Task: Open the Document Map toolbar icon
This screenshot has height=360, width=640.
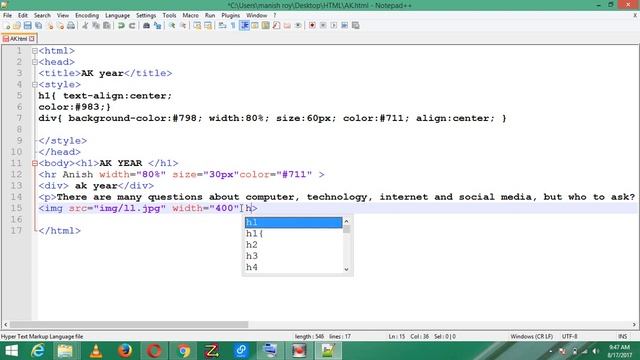Action: click(265, 25)
